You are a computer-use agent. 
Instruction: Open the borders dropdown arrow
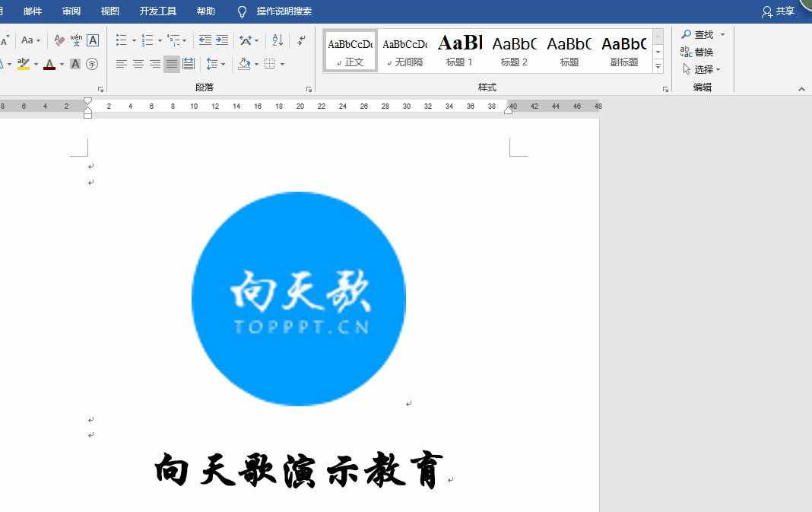[282, 64]
